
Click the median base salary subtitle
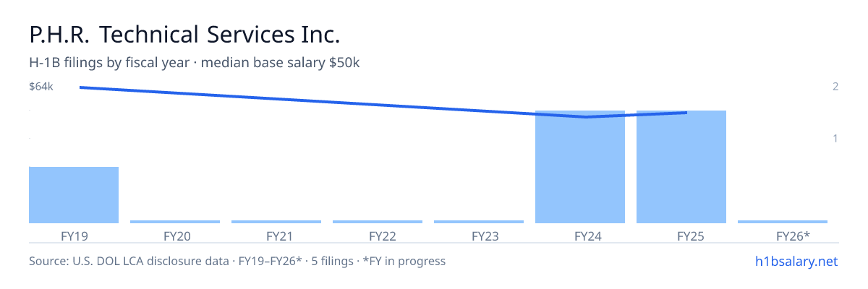click(x=281, y=63)
